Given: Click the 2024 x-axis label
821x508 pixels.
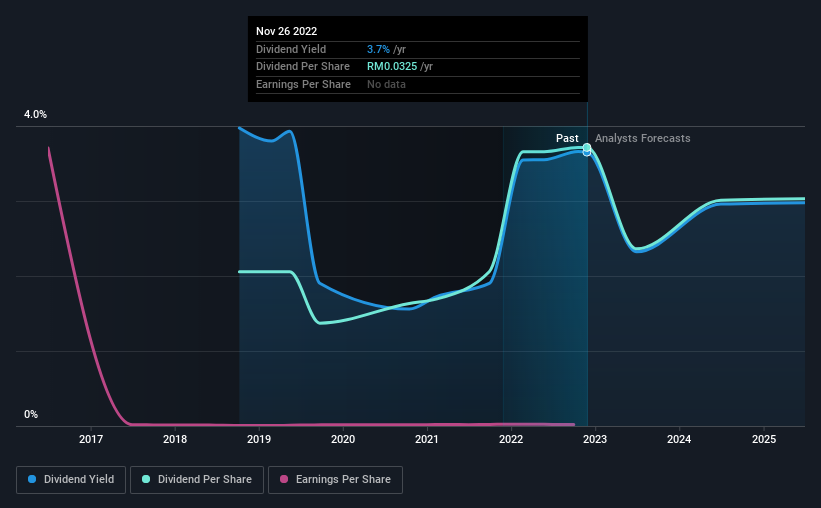Looking at the screenshot, I should click(679, 439).
